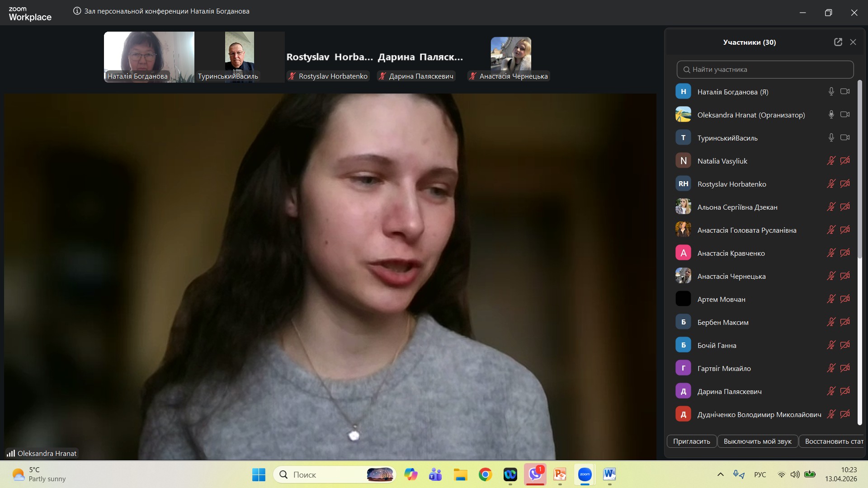Click Анастасія Кравченко avatar icon
This screenshot has height=488, width=868.
(683, 253)
